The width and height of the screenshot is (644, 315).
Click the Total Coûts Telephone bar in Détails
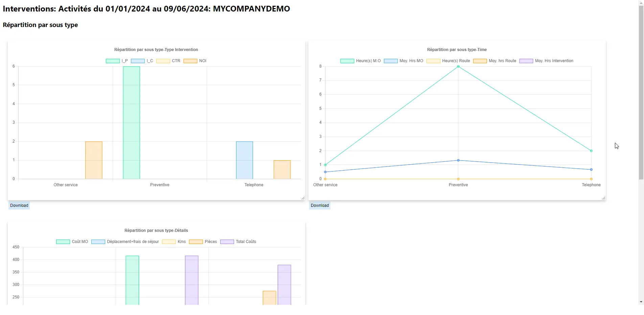click(x=284, y=285)
